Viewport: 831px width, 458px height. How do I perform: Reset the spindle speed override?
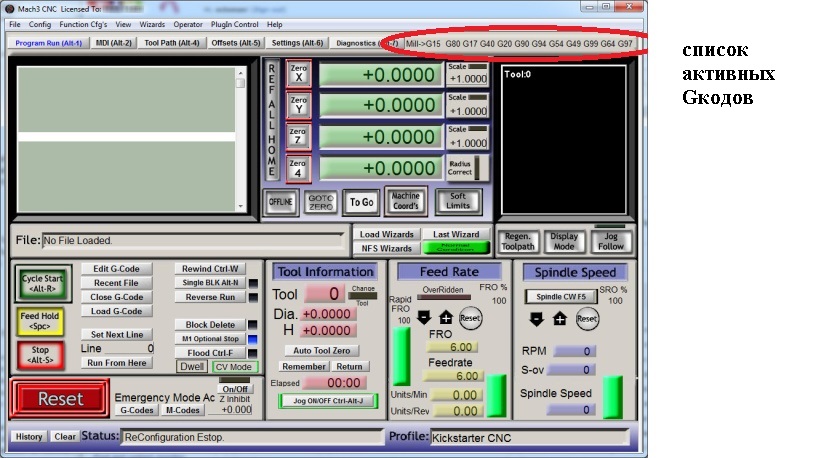click(x=587, y=319)
